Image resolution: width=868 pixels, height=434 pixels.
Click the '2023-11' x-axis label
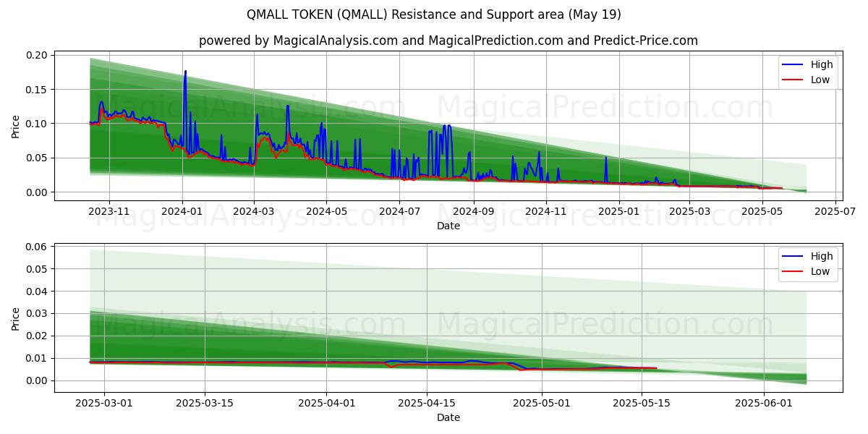click(109, 211)
